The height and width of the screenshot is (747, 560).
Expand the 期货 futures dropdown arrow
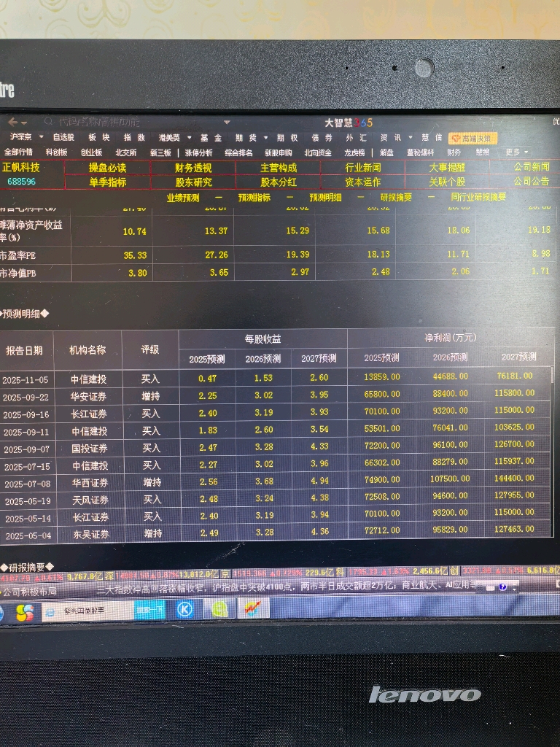265,138
